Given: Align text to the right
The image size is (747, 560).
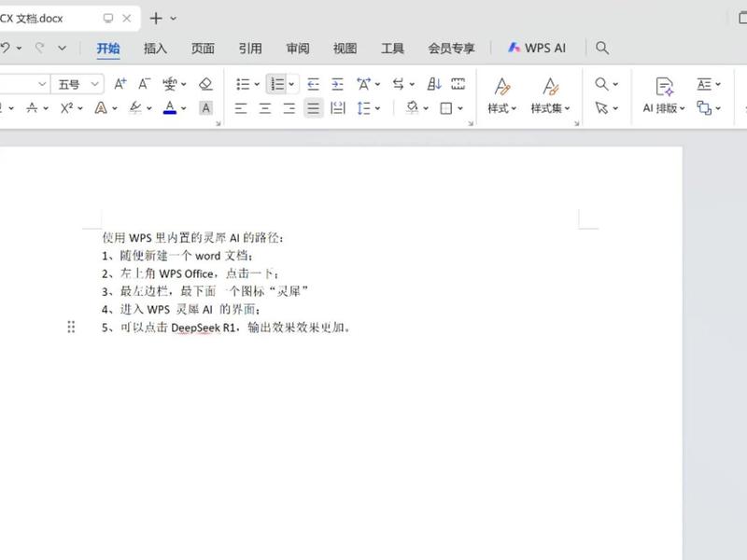Looking at the screenshot, I should (289, 108).
